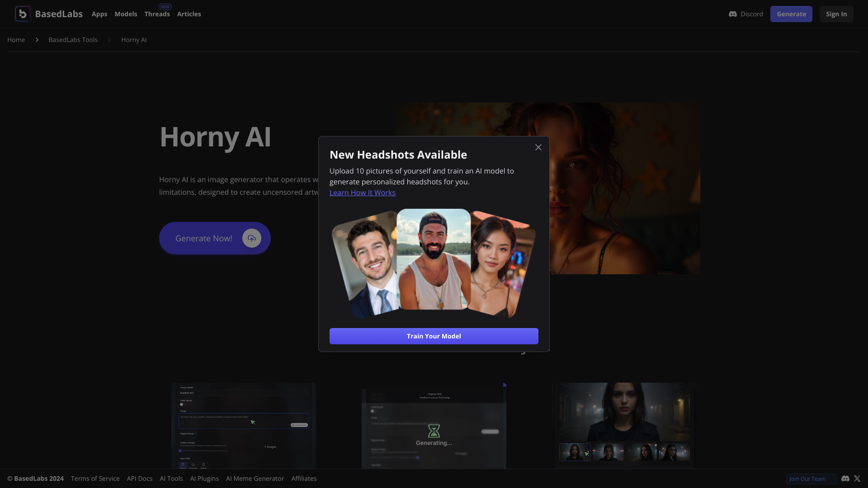Click the Generate Now! button
868x488 pixels.
coord(215,238)
